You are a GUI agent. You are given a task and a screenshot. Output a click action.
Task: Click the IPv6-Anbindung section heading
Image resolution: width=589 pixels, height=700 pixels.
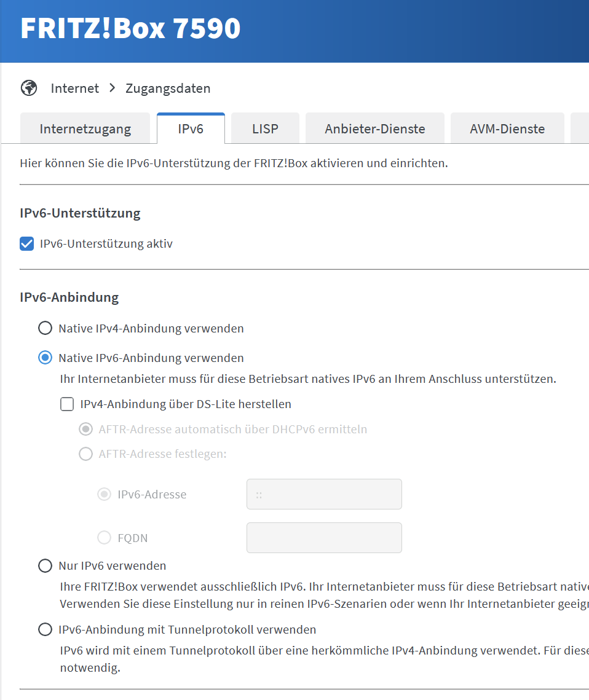[x=69, y=297]
